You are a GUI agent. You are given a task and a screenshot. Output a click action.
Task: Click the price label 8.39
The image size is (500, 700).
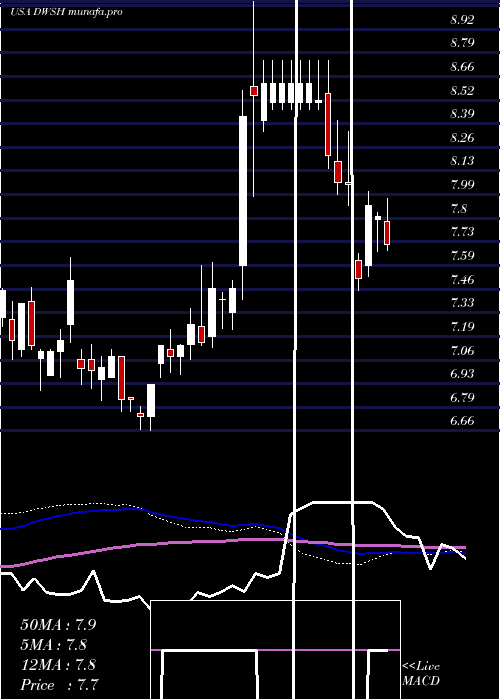pyautogui.click(x=462, y=114)
